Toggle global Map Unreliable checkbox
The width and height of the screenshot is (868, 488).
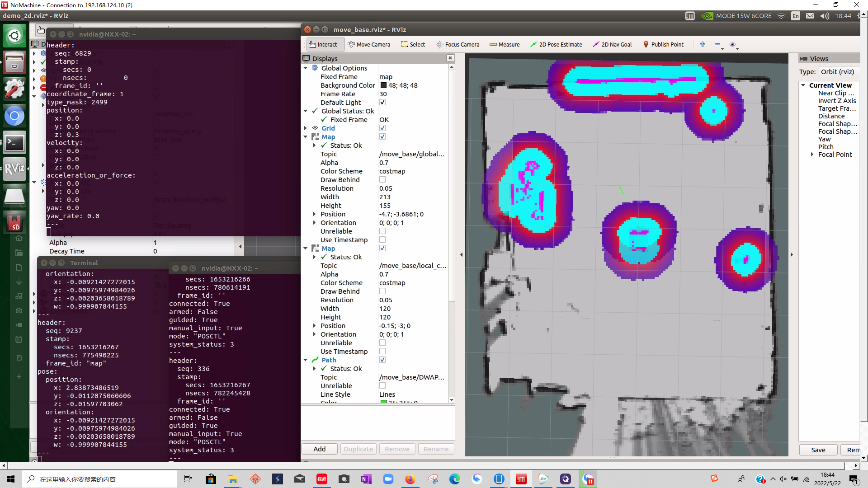point(382,231)
